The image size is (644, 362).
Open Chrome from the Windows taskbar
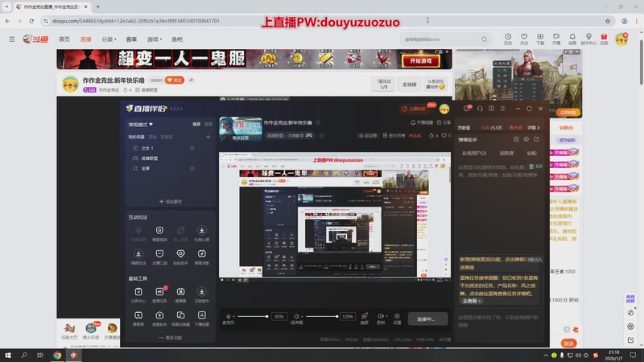pos(57,356)
